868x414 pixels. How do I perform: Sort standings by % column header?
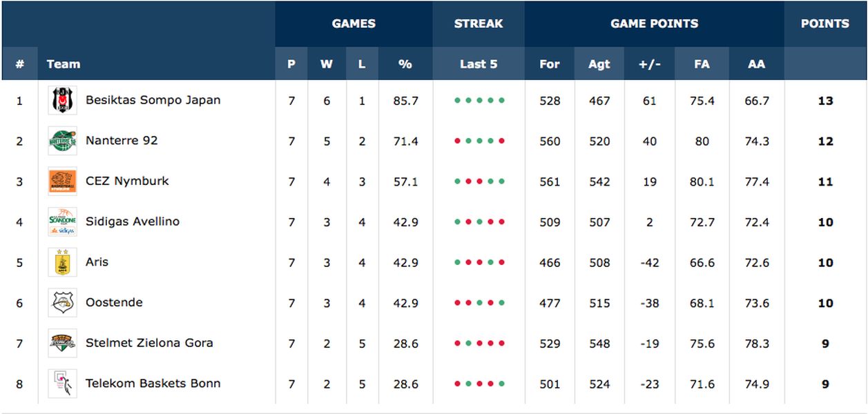click(x=405, y=64)
